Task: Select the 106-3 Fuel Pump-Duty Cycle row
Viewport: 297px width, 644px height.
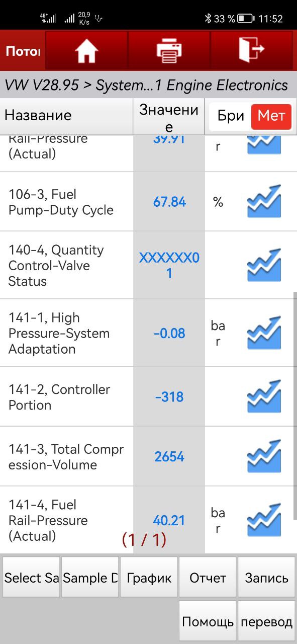Action: [x=148, y=202]
